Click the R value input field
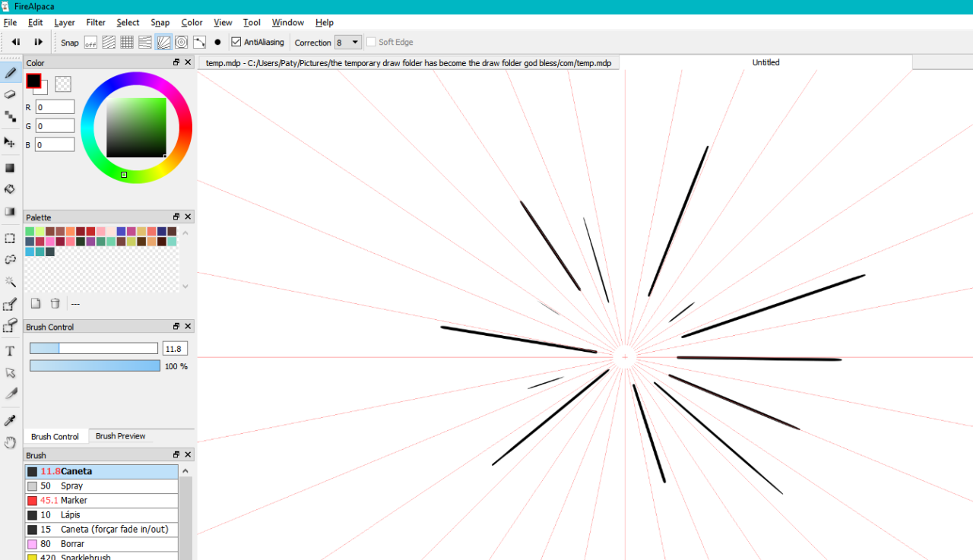This screenshot has height=560, width=973. [x=55, y=107]
